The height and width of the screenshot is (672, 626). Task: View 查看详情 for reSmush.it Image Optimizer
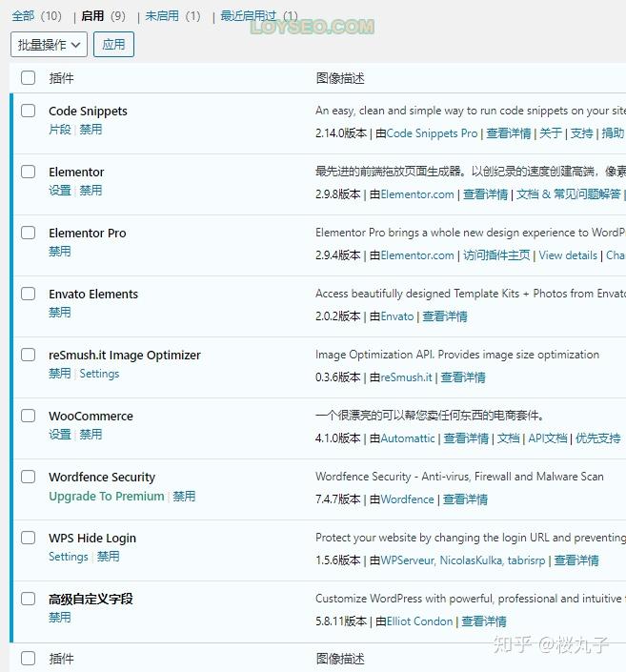[x=463, y=377]
